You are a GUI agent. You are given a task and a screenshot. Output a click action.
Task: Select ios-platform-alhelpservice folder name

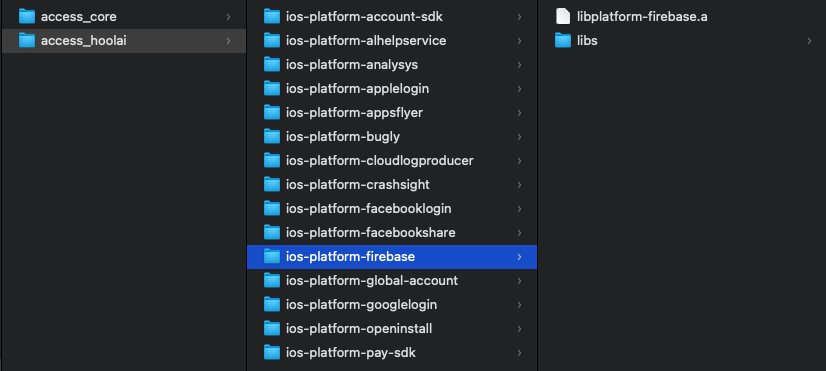click(366, 41)
